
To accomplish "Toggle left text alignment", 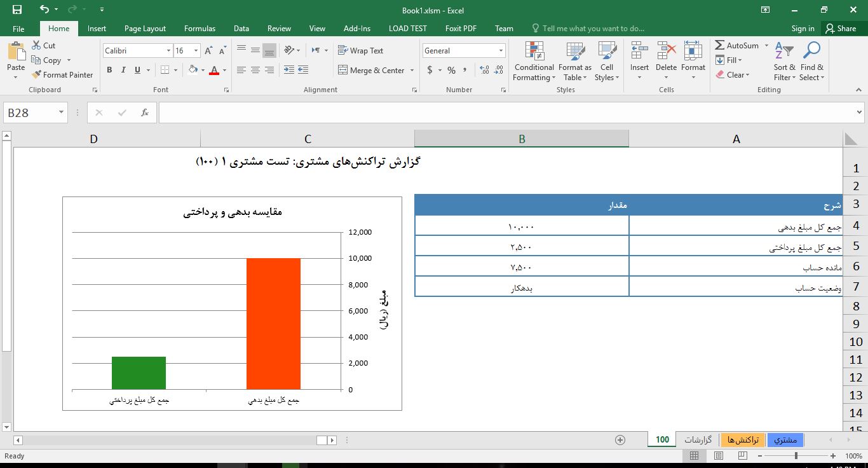I will pyautogui.click(x=241, y=70).
